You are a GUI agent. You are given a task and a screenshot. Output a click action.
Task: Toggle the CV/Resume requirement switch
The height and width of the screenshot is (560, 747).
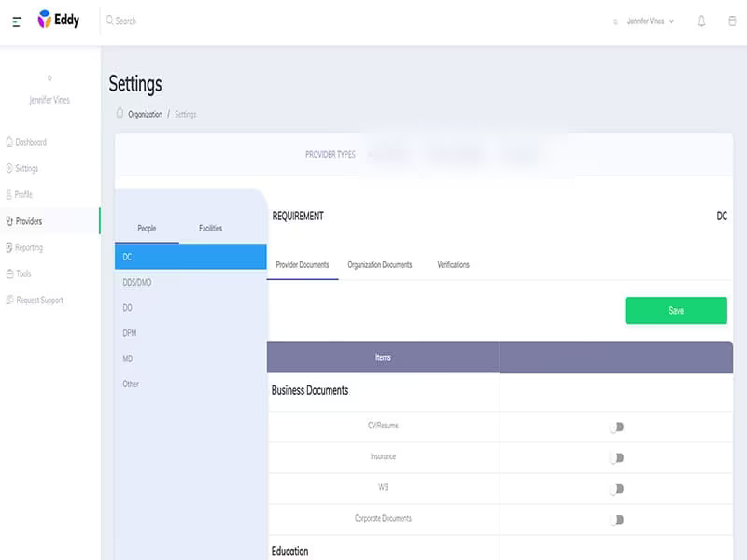point(616,427)
